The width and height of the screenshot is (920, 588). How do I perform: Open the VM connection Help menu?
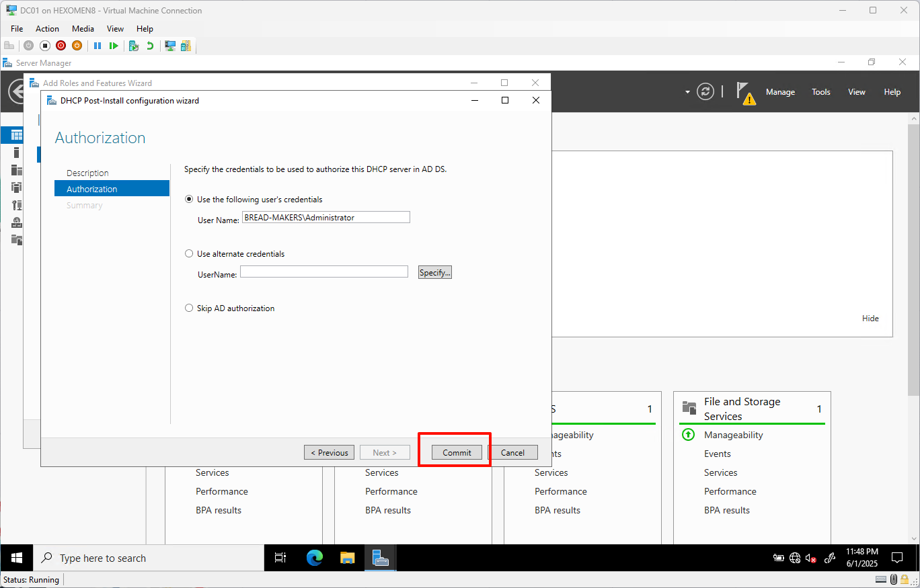pos(145,29)
